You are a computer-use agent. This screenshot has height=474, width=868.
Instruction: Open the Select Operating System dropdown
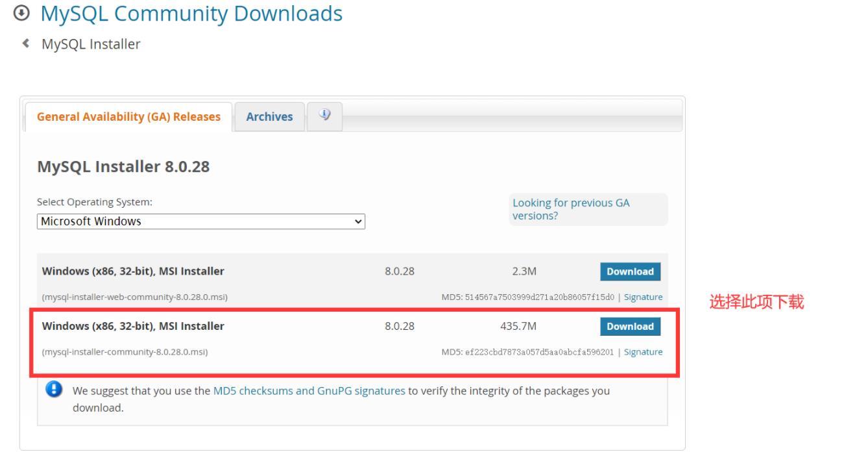(x=201, y=221)
